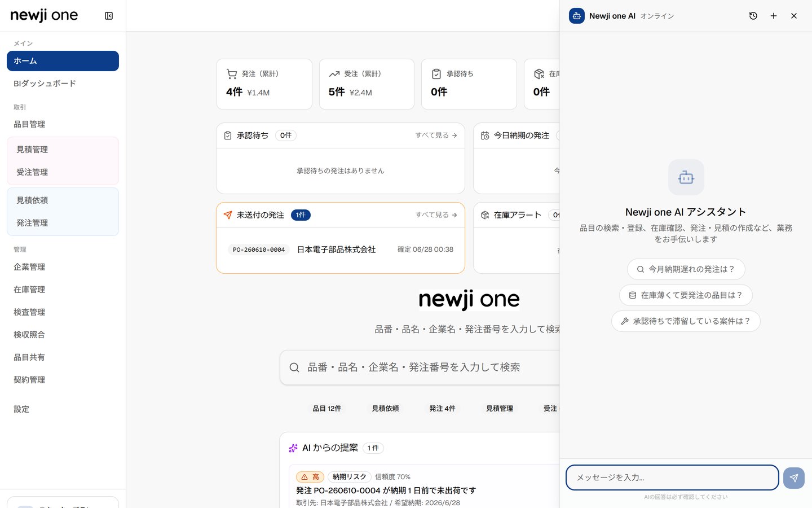The image size is (812, 508).
Task: Click the 品番・品名 main search field
Action: 420,367
